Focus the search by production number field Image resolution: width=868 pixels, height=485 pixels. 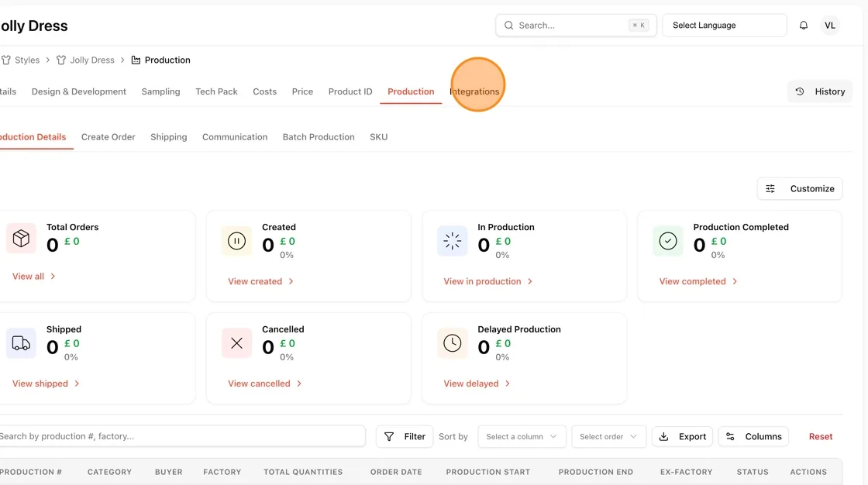point(181,436)
